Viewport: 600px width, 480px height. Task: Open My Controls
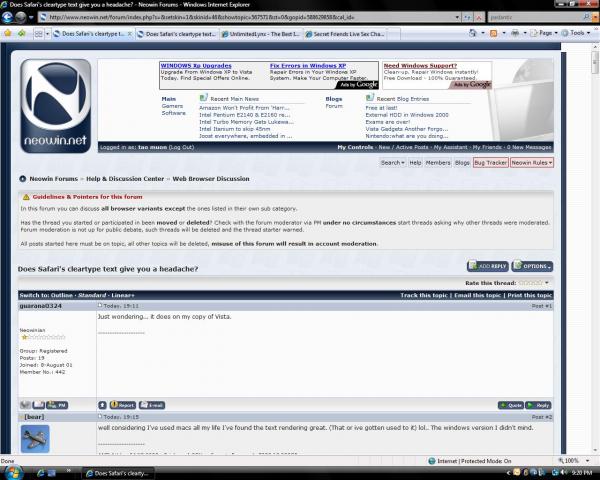(x=355, y=147)
